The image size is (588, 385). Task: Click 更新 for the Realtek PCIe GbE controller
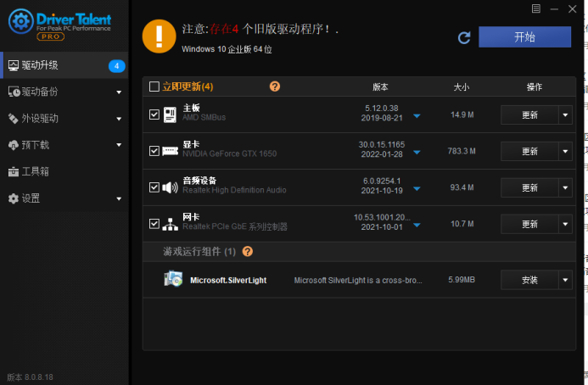coord(529,224)
